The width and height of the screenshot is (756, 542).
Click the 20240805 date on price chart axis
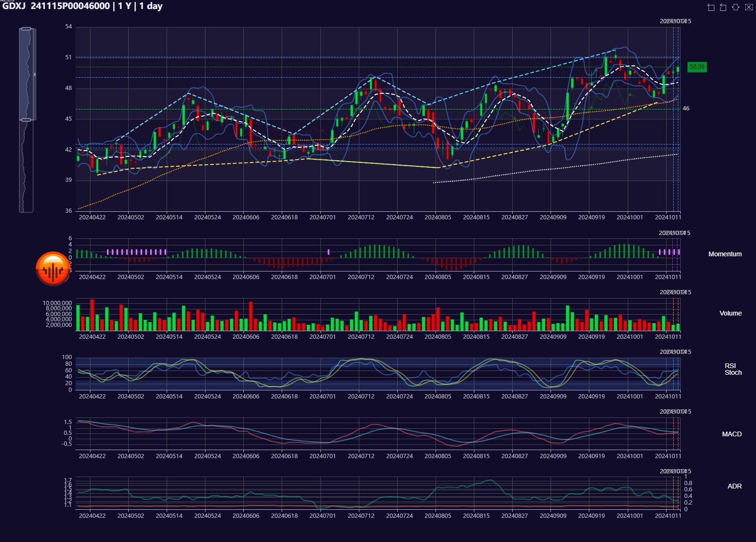click(438, 217)
